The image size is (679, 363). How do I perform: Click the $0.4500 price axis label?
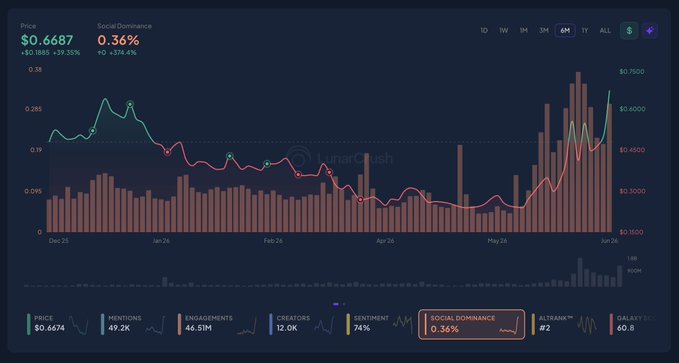click(632, 150)
